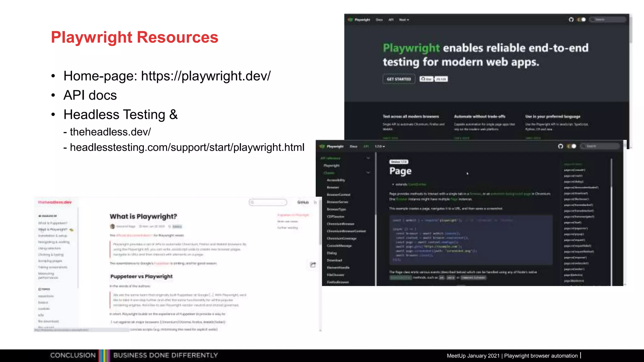Open ChromiumBrowserContext in API sidebar
Viewport: 644px width, 362px height.
click(346, 231)
